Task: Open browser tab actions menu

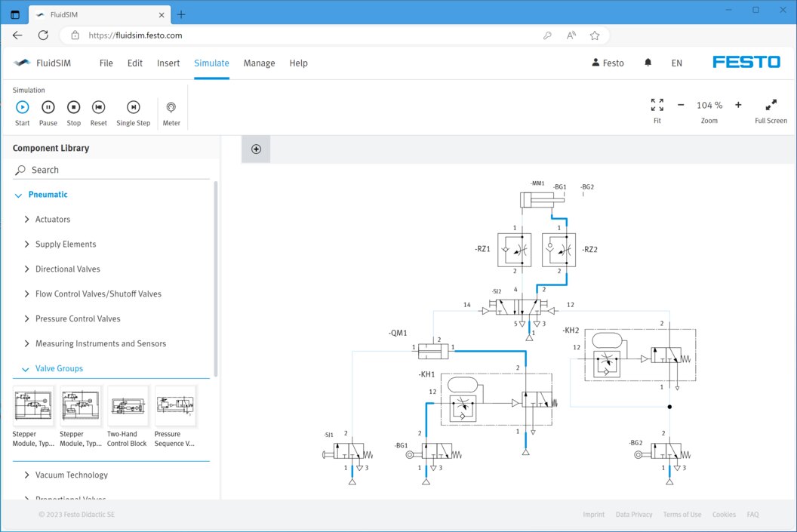Action: tap(15, 15)
